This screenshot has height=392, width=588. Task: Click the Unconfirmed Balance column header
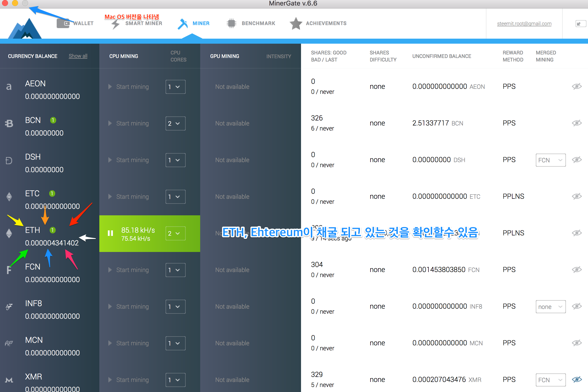point(442,56)
